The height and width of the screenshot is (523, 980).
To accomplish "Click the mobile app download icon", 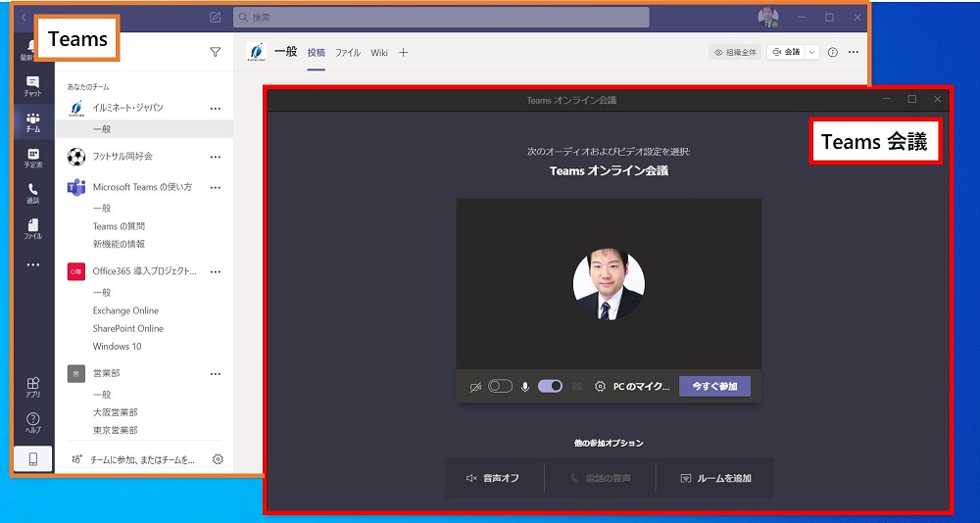I will point(33,460).
